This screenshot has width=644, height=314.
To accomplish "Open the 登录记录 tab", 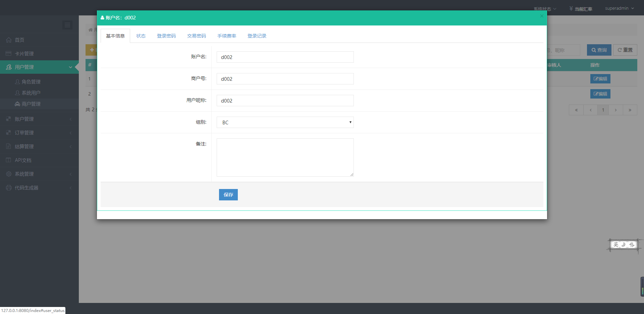I will [x=257, y=36].
